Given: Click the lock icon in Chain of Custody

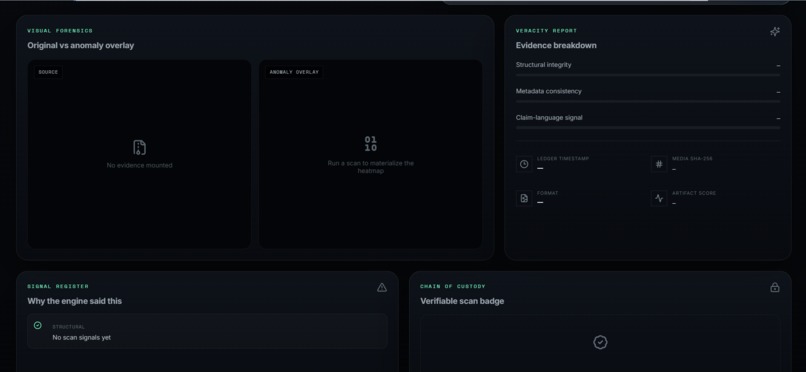Looking at the screenshot, I should pyautogui.click(x=775, y=287).
